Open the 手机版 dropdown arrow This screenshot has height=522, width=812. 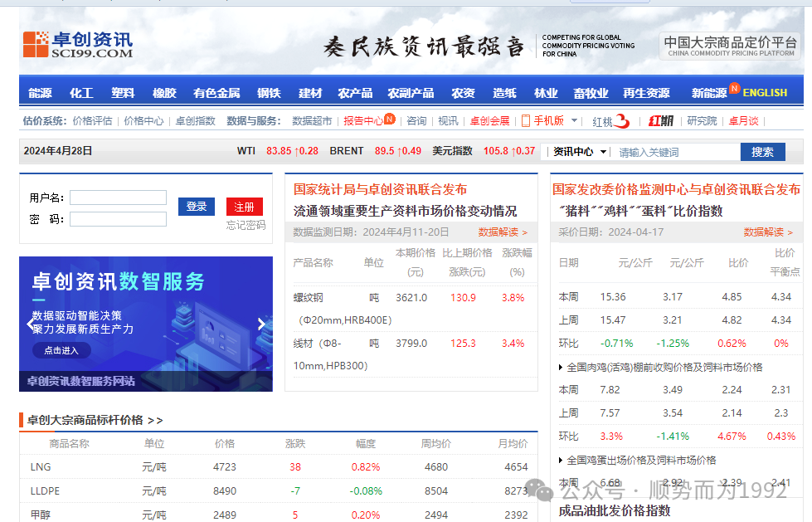574,120
